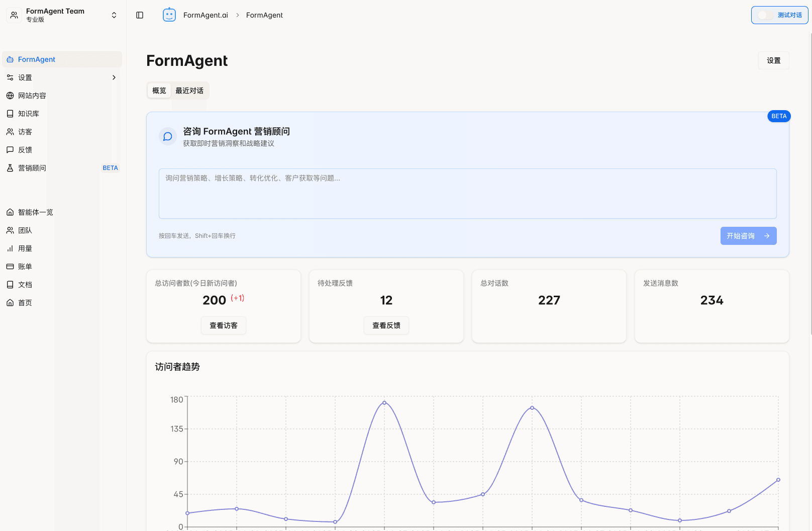Click the 234 messages sent value
Screen dimensions: 812x531
(x=712, y=300)
